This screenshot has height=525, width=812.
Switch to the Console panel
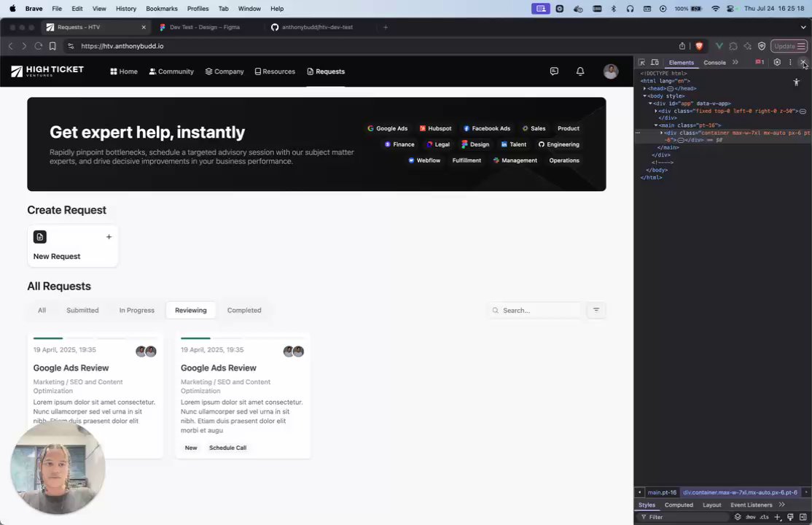[714, 63]
